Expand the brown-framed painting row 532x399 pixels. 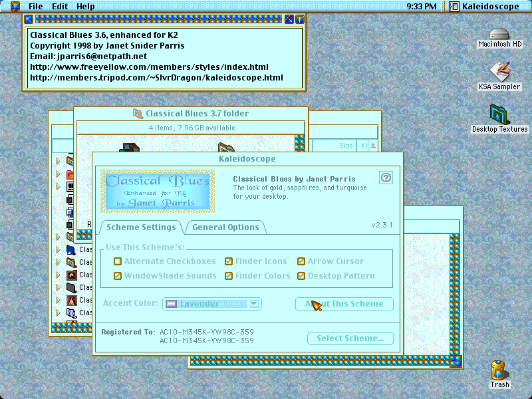tap(59, 275)
